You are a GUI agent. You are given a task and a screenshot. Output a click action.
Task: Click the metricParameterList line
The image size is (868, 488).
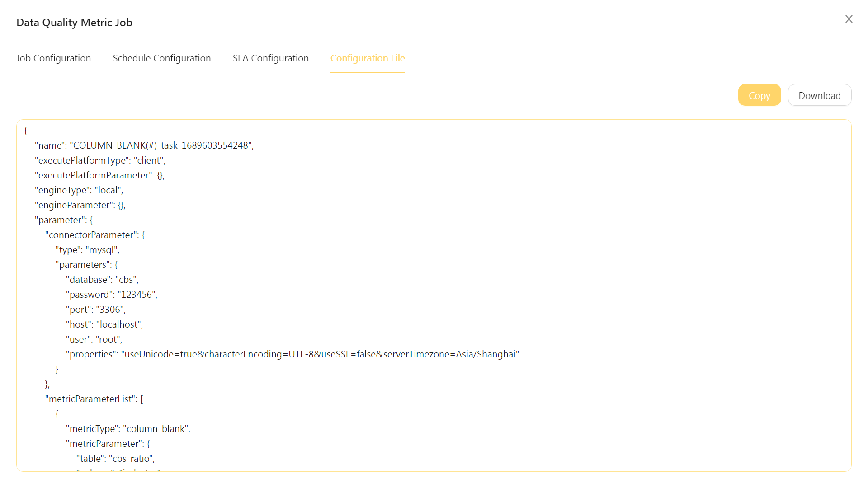(x=94, y=399)
